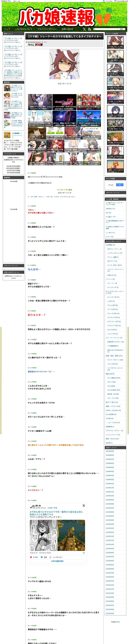Open the 漫画・イラスト (159) category
129x644 pixels.
113,406
